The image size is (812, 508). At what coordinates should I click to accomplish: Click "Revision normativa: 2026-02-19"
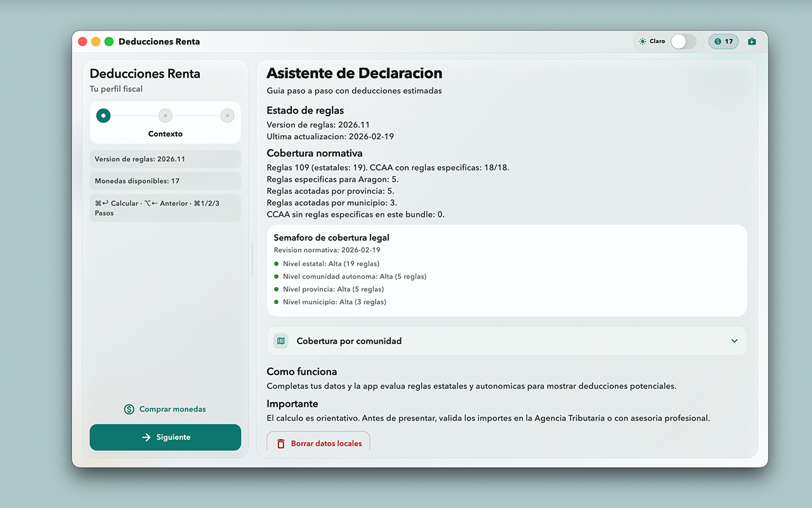click(327, 250)
